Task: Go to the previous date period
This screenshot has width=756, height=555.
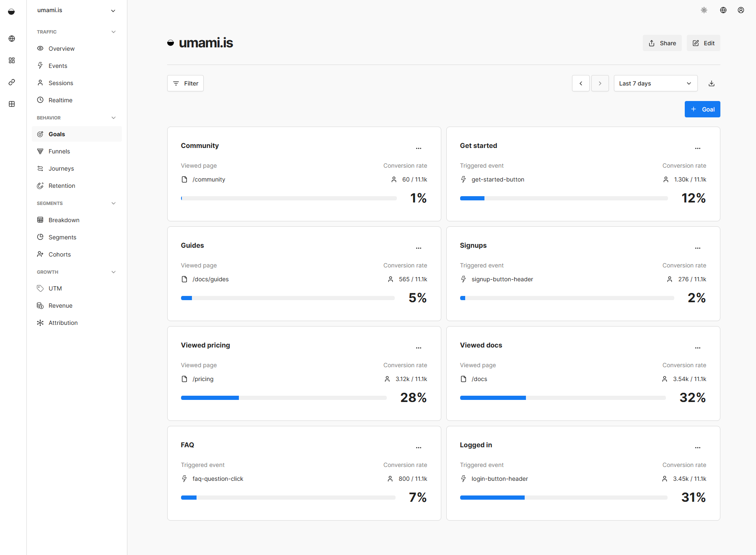Action: coord(580,83)
